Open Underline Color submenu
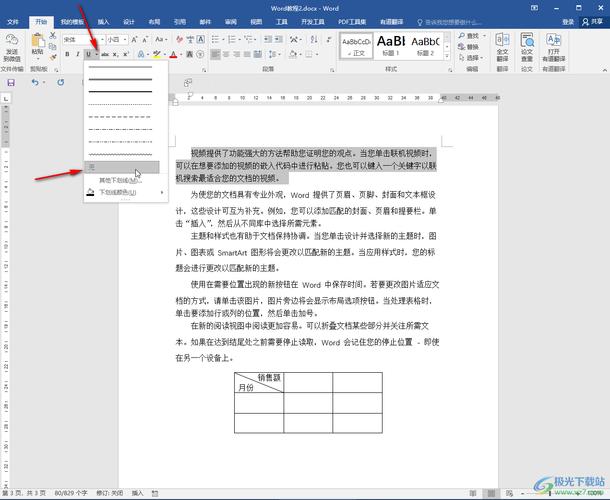 (126, 192)
